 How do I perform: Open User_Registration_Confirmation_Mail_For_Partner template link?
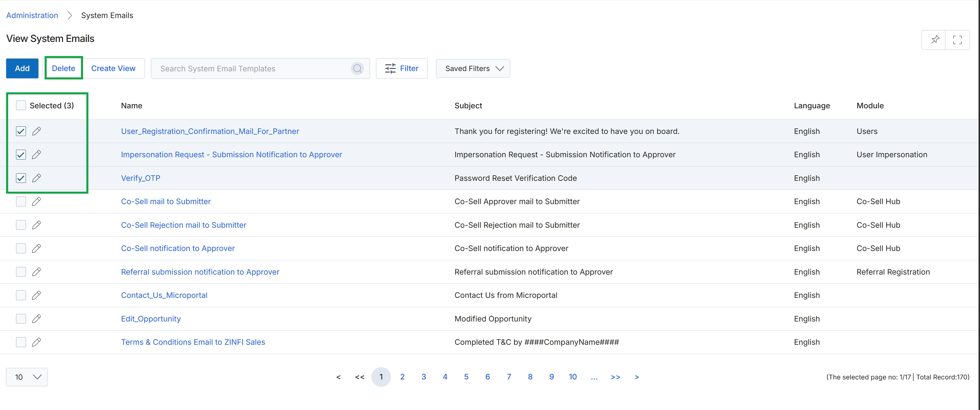click(x=210, y=131)
